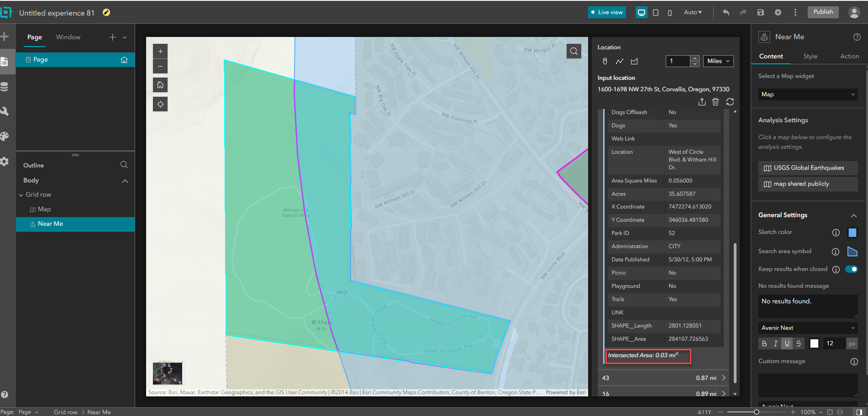Click the Publish button

[823, 12]
